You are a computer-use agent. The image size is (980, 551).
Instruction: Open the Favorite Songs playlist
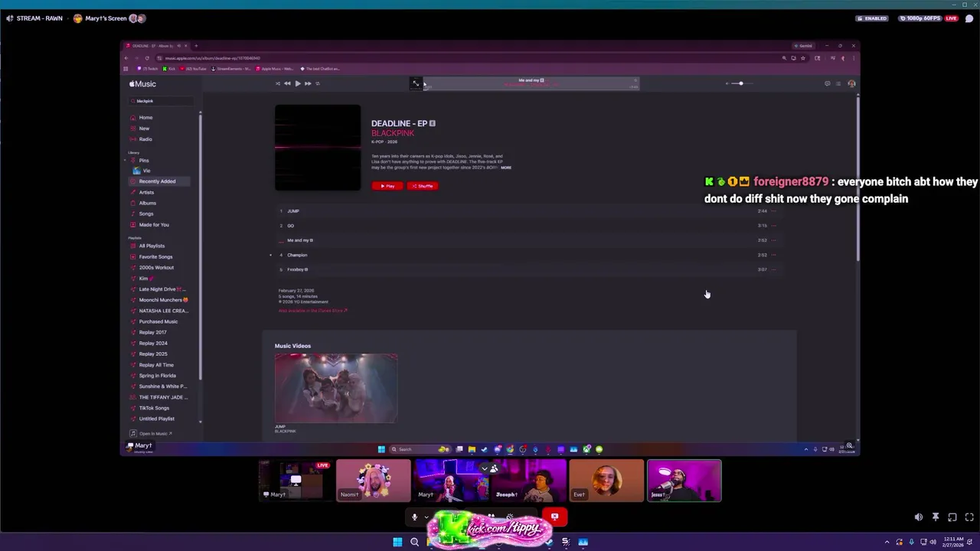click(155, 256)
